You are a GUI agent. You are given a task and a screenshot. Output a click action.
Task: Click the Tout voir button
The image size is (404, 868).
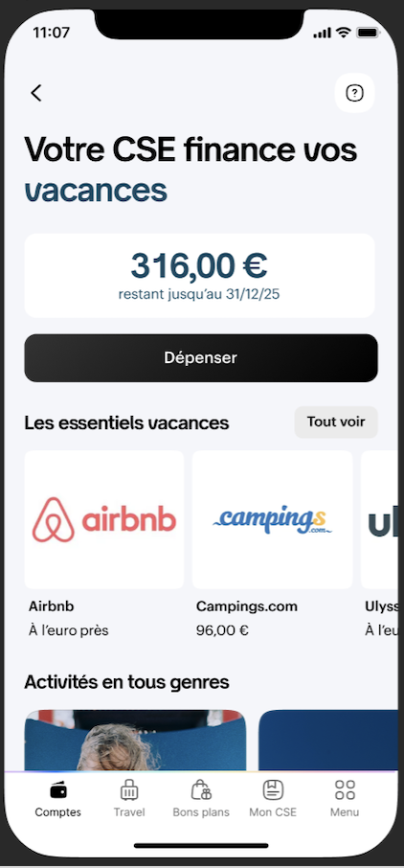336,422
